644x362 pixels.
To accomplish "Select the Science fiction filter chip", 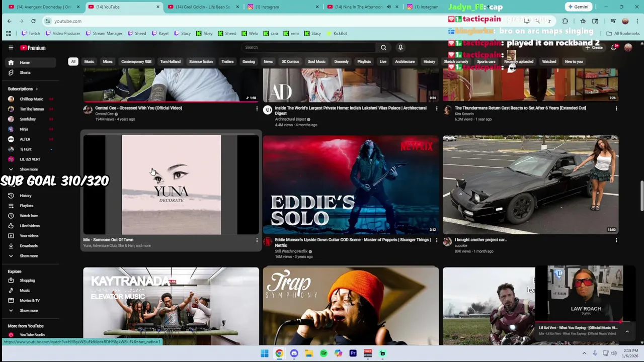I will (201, 62).
